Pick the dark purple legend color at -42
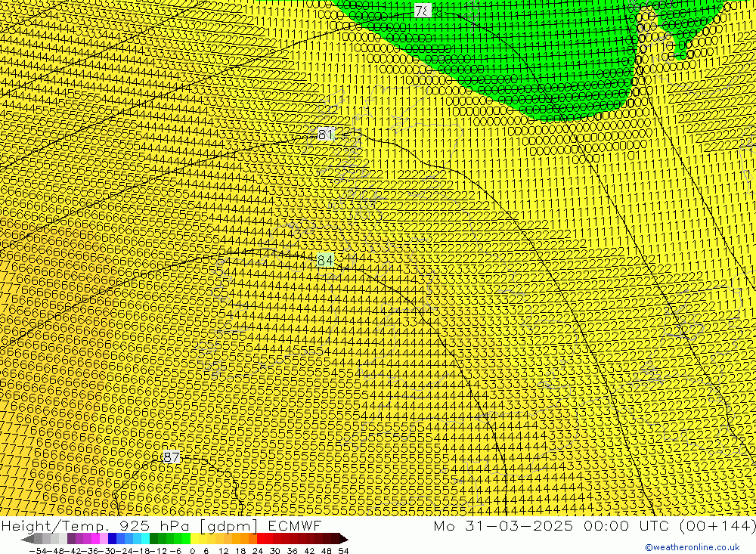 [x=71, y=539]
